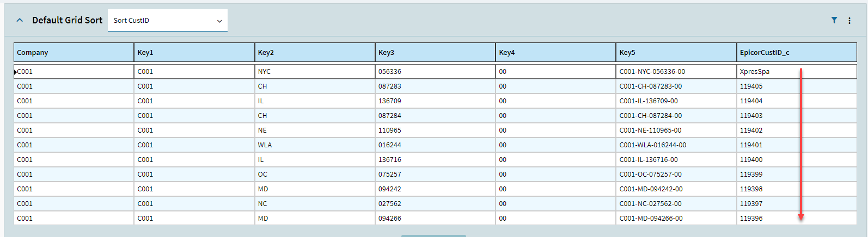Select the 087284 Key3 cell
Viewport: 868px width, 237px height.
point(435,116)
